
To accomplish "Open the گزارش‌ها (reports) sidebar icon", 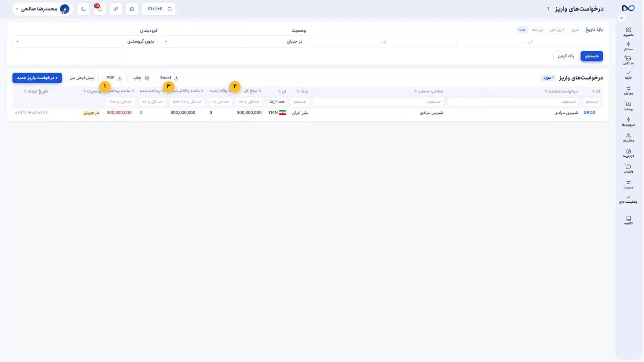I will pos(628,153).
